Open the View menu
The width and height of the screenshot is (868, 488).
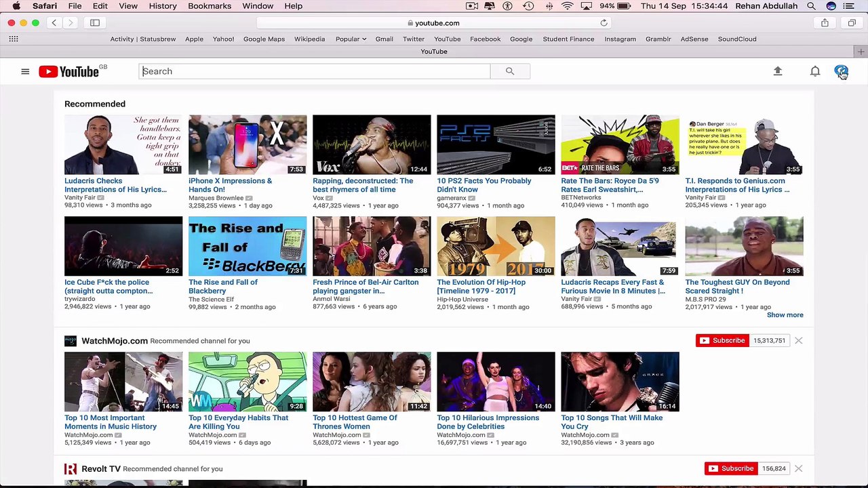pyautogui.click(x=128, y=6)
